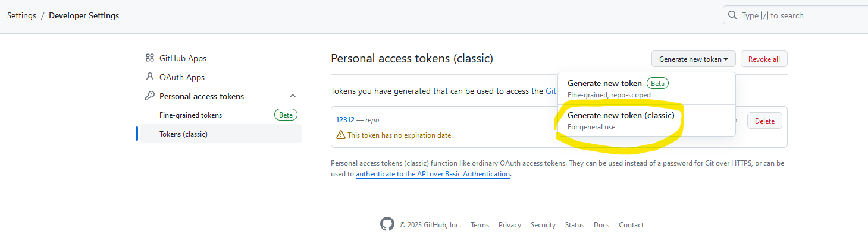Click the Revoke all button
Viewport: 868px width, 247px height.
(764, 59)
